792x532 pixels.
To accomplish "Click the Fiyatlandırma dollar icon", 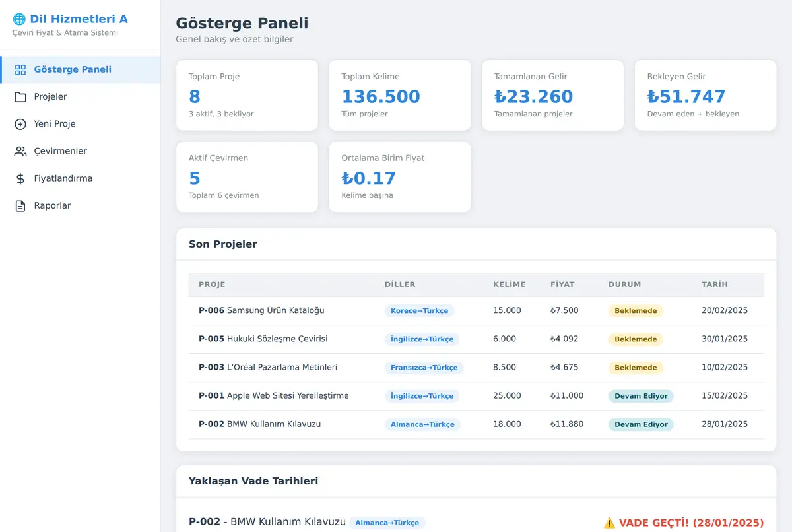I will coord(20,178).
